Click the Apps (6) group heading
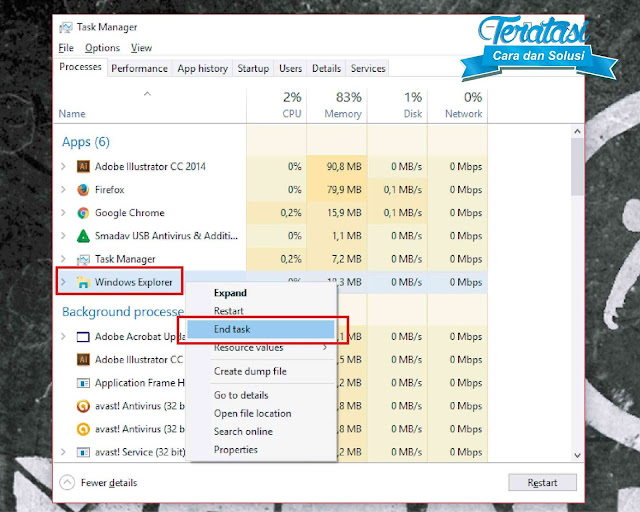This screenshot has height=512, width=640. pos(86,142)
